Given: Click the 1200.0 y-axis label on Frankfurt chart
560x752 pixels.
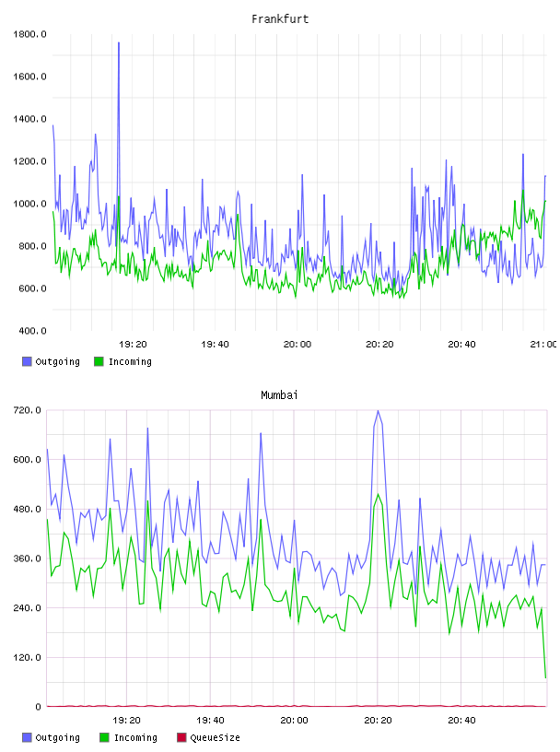Looking at the screenshot, I should pyautogui.click(x=29, y=161).
